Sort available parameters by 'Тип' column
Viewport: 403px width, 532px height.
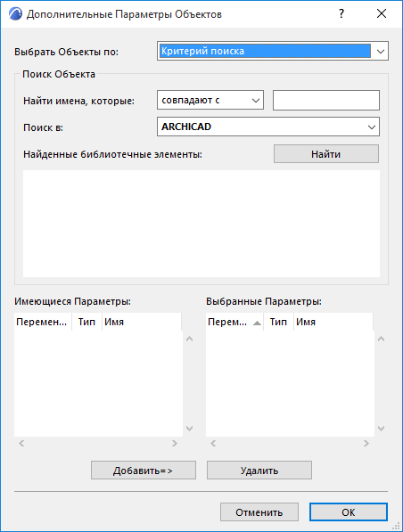(86, 322)
